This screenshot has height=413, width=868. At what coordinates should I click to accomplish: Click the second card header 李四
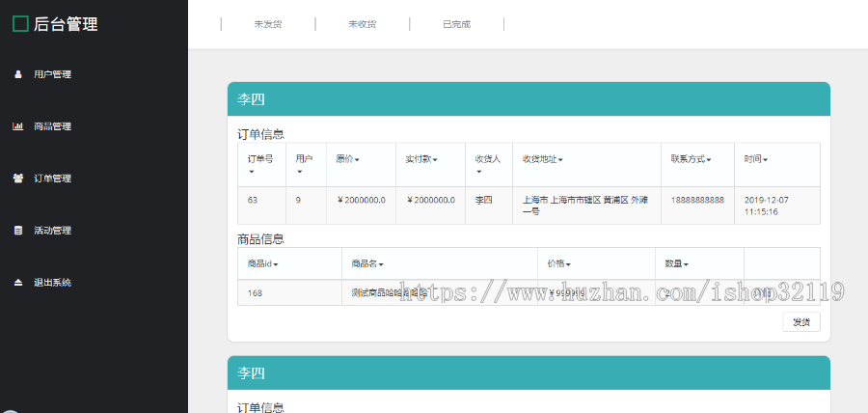click(529, 372)
